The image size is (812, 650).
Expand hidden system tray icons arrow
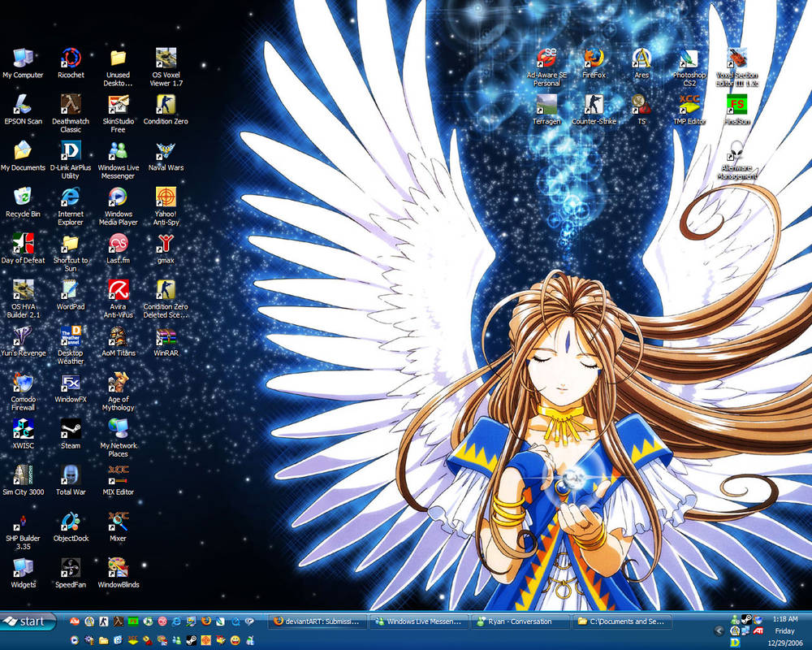click(x=719, y=630)
